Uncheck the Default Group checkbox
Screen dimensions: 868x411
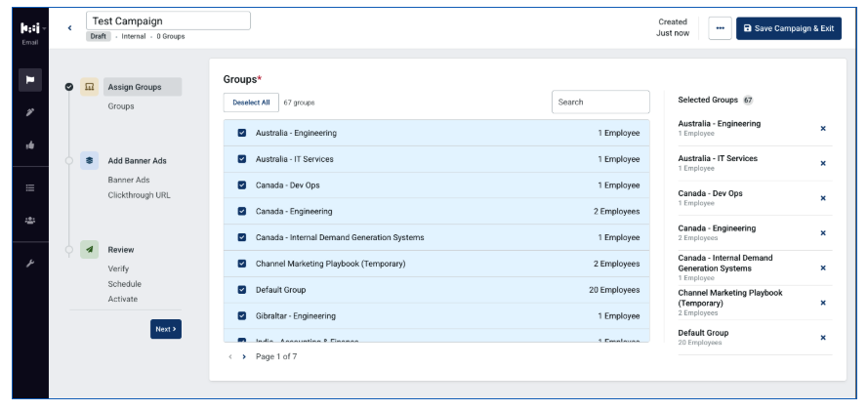[242, 290]
